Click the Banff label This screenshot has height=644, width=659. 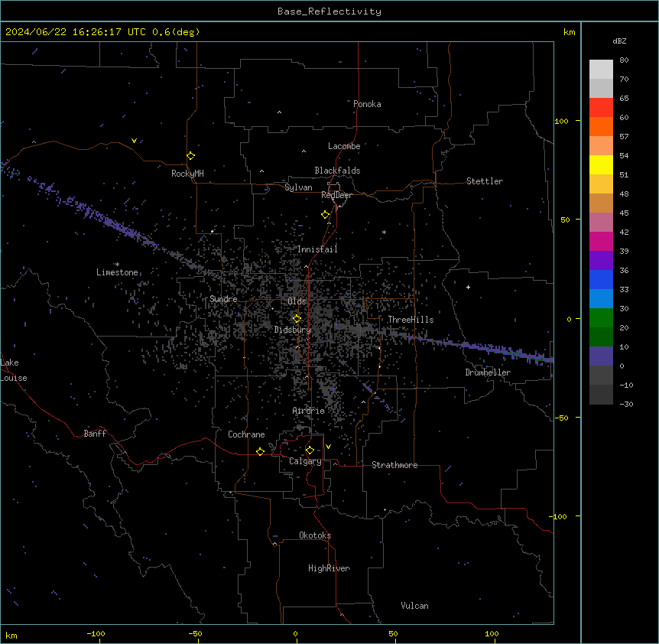(x=95, y=434)
